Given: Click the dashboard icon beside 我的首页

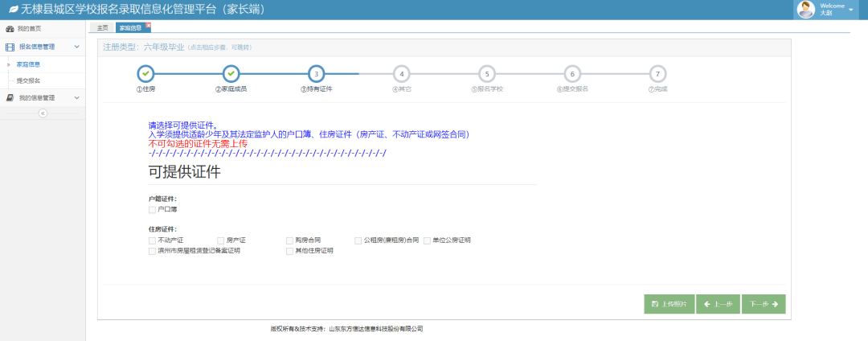Looking at the screenshot, I should click(10, 29).
